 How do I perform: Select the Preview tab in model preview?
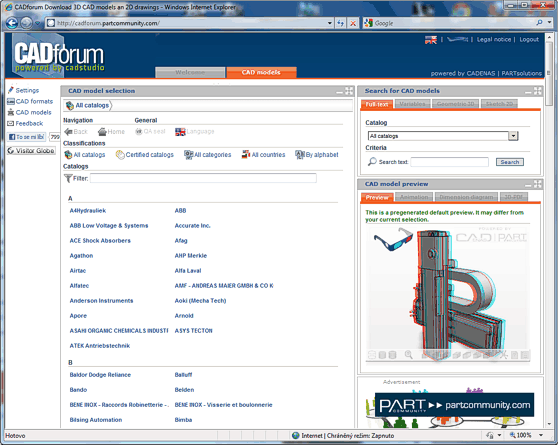377,197
